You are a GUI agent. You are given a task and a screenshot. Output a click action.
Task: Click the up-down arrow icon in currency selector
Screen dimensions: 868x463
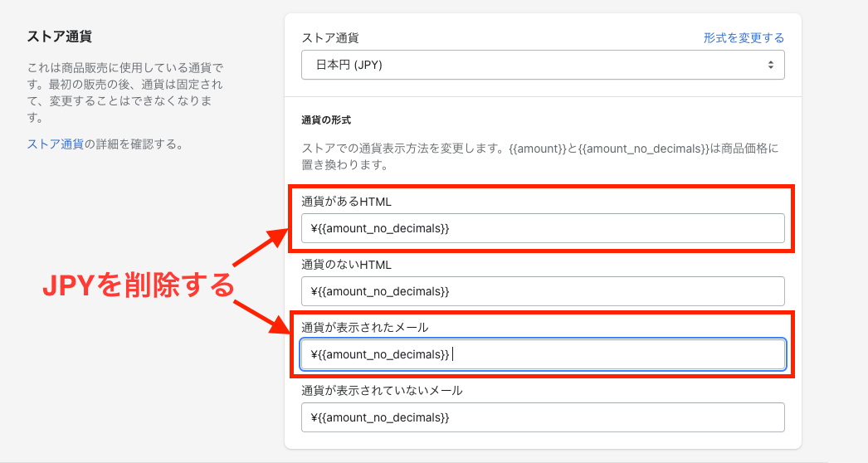coord(771,65)
